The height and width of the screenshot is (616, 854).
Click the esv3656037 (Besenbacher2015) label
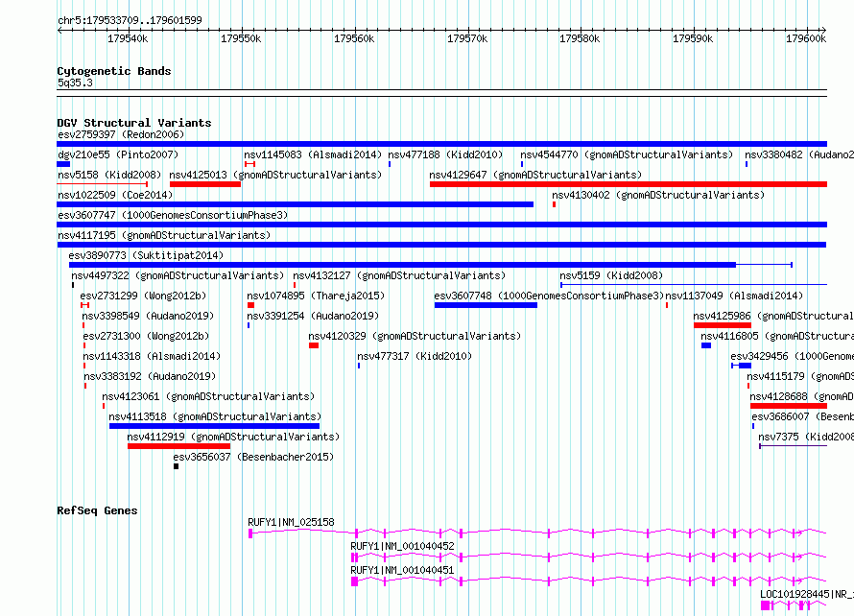coord(253,457)
